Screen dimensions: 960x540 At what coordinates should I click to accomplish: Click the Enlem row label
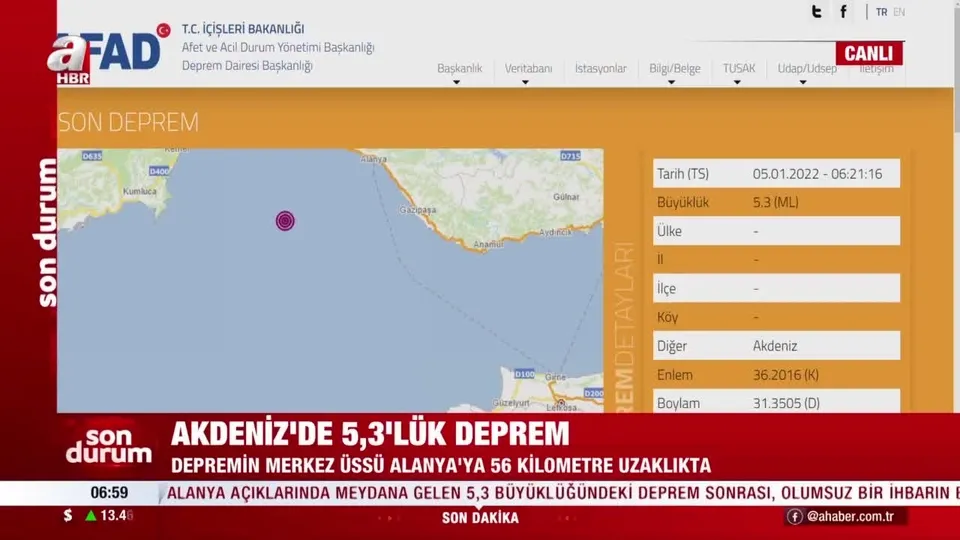tap(675, 375)
